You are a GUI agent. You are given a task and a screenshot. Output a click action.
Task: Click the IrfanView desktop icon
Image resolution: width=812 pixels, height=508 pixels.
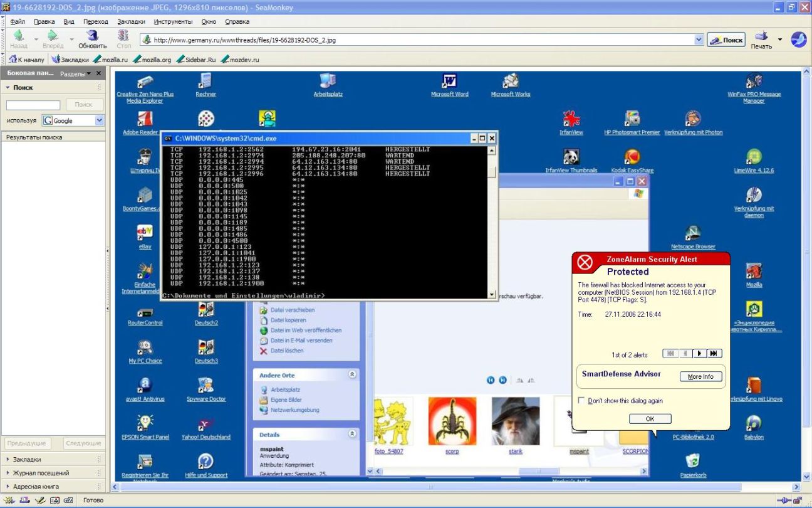pos(571,123)
